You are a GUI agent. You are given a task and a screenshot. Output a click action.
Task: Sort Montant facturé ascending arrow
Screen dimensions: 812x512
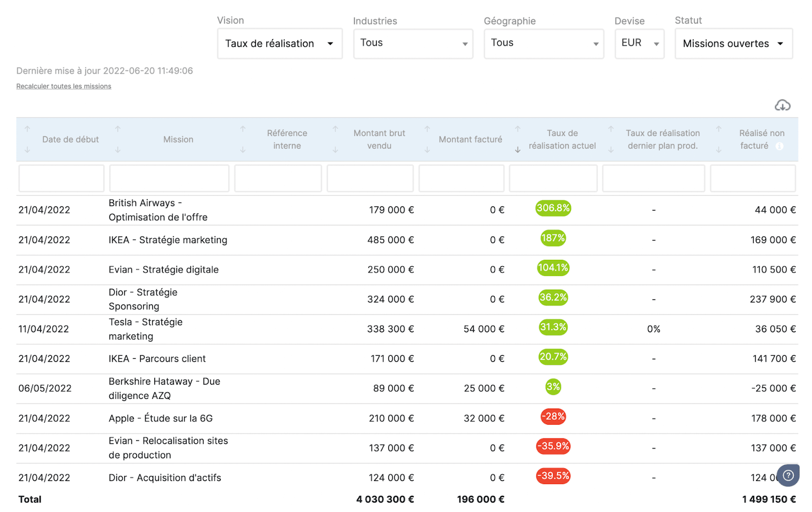click(427, 129)
